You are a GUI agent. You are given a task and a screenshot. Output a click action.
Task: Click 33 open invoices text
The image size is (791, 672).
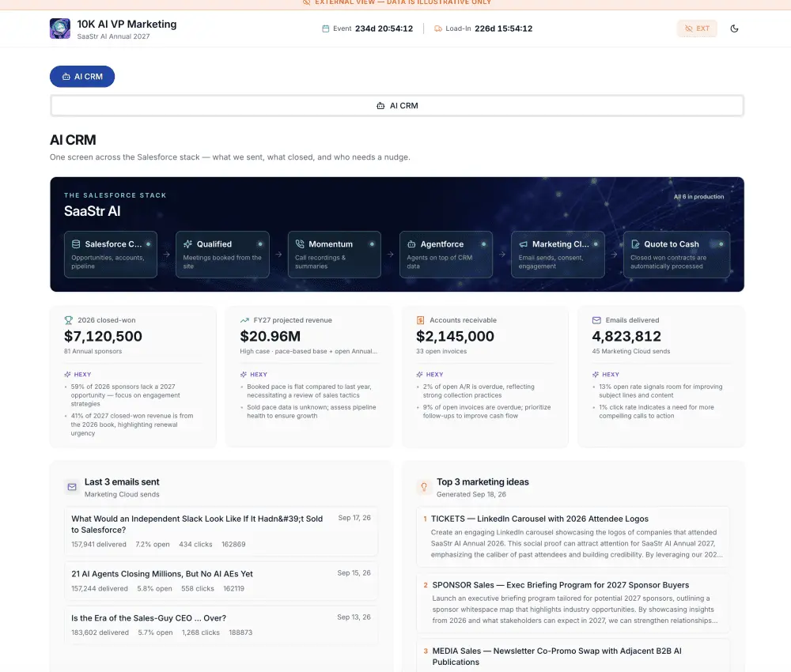pos(441,351)
